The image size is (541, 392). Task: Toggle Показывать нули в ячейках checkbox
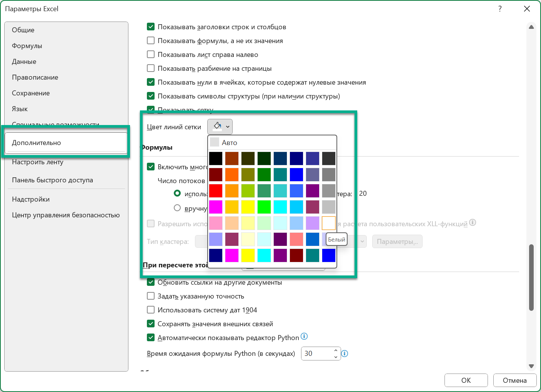click(151, 82)
